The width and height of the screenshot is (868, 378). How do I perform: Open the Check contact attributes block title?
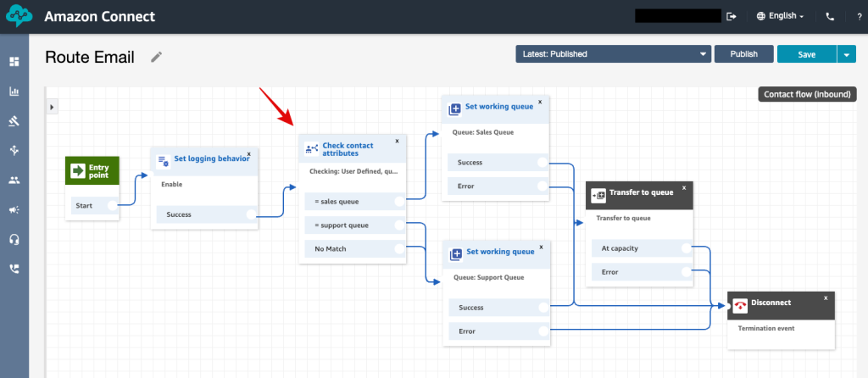(348, 149)
